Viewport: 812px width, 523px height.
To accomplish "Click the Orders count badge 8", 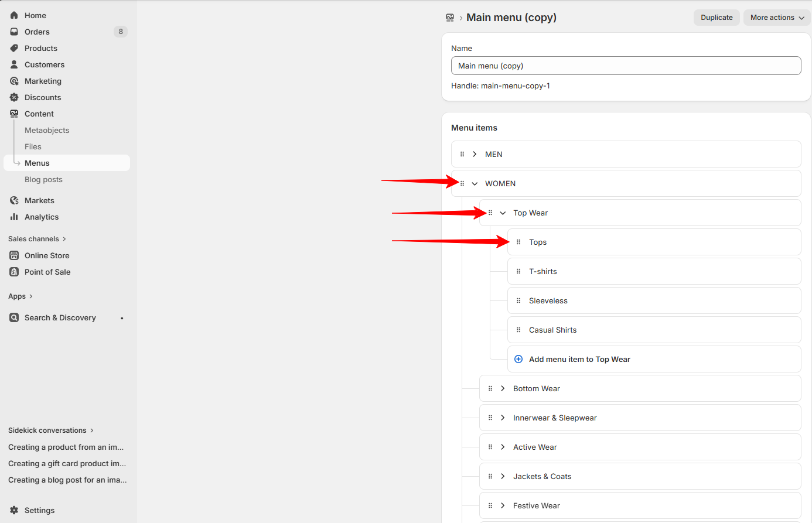I will [x=121, y=32].
